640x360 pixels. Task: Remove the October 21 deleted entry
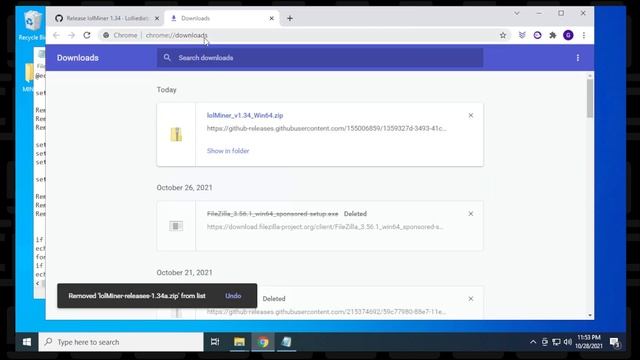pyautogui.click(x=471, y=299)
